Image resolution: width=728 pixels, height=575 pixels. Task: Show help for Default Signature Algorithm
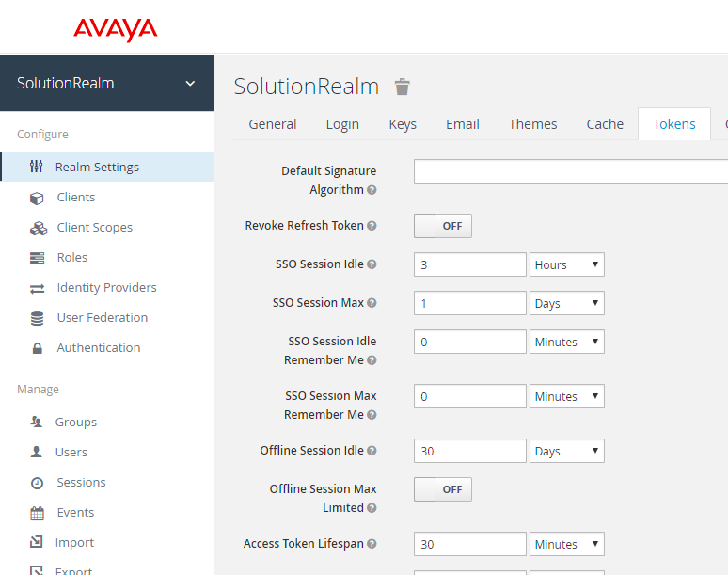click(x=372, y=190)
